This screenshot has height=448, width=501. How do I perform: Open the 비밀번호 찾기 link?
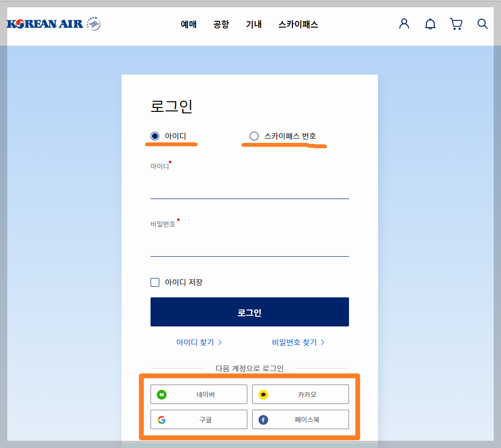(x=298, y=342)
